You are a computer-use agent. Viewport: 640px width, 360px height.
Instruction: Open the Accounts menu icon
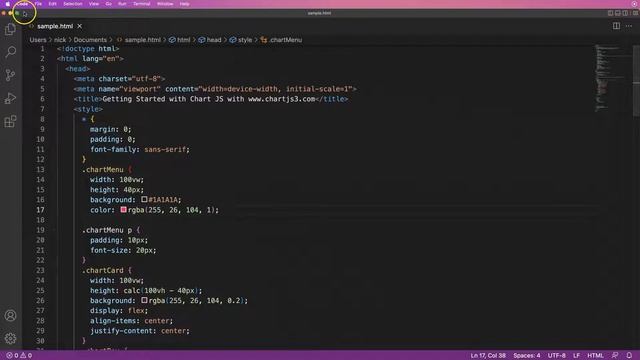(10, 316)
